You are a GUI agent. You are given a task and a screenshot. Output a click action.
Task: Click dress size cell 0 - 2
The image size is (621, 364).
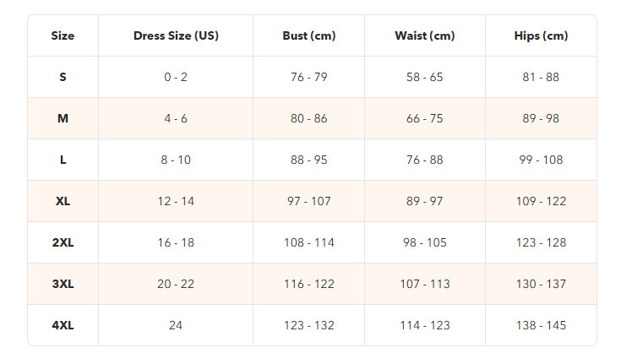176,77
